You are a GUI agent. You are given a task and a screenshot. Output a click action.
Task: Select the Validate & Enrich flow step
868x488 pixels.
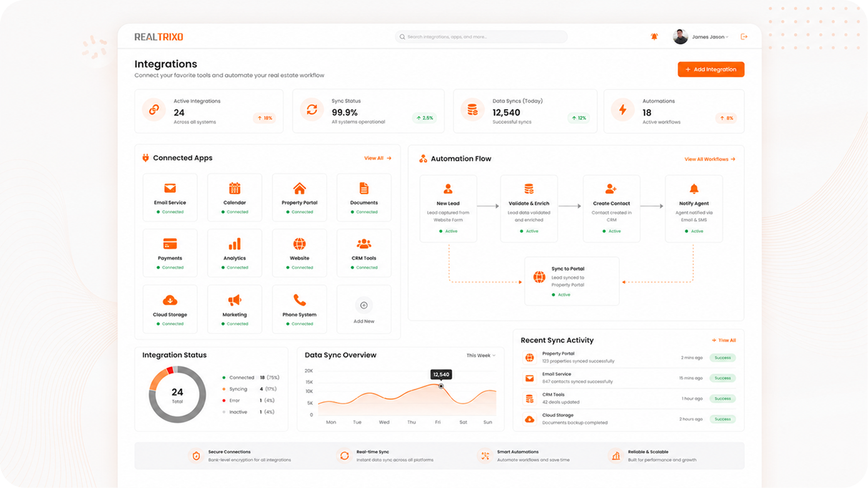(x=529, y=209)
